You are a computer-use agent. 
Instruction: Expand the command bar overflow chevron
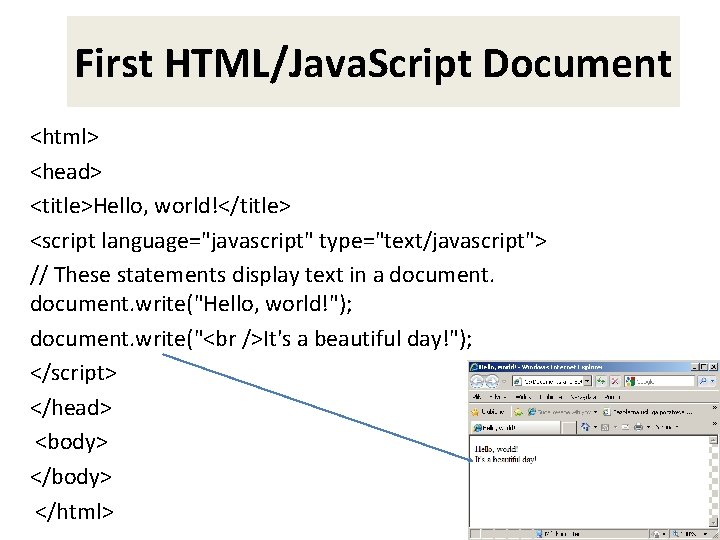point(714,423)
